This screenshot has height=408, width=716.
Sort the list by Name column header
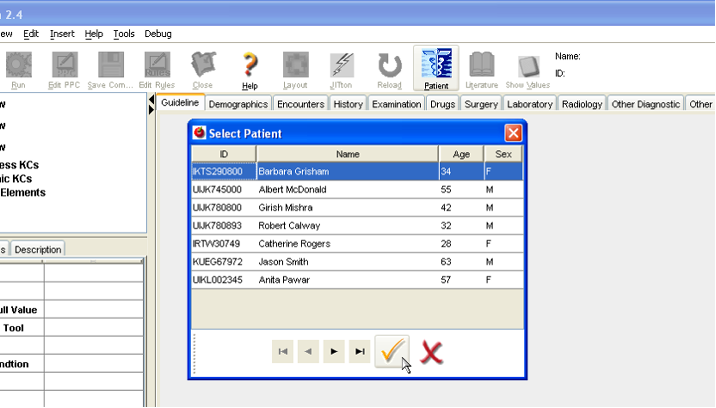pos(347,154)
